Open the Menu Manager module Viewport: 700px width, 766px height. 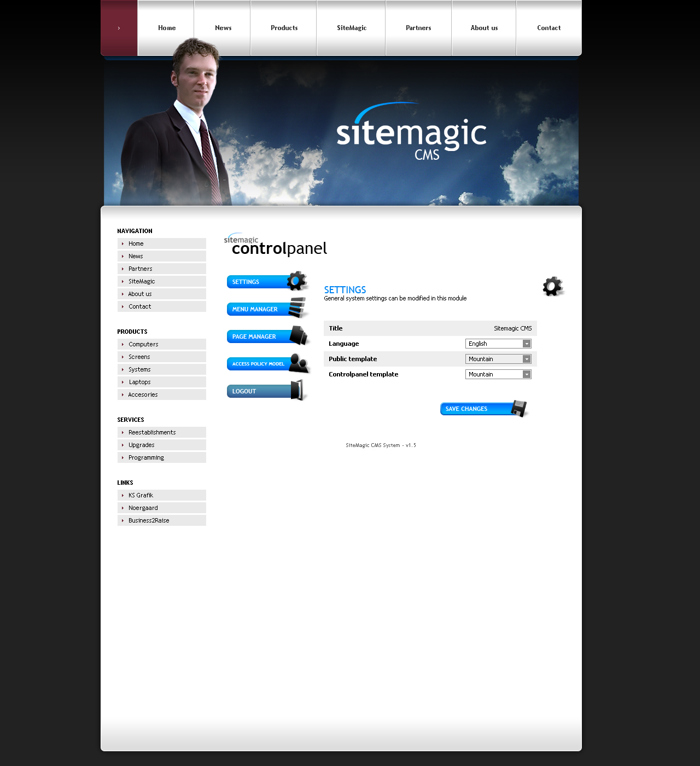coord(268,309)
